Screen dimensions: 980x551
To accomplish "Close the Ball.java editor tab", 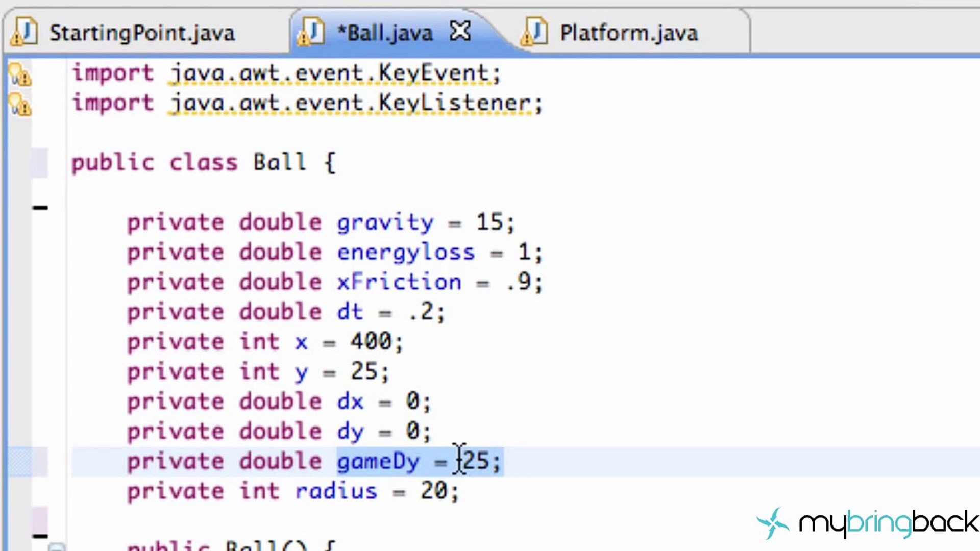I will [x=460, y=32].
